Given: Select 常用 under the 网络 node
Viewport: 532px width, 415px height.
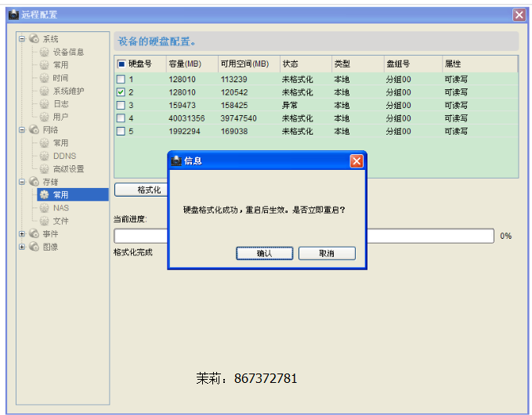Looking at the screenshot, I should [x=60, y=143].
